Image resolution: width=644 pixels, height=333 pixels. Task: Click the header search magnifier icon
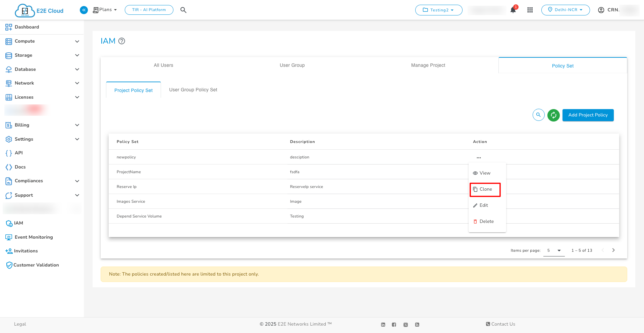pyautogui.click(x=183, y=10)
